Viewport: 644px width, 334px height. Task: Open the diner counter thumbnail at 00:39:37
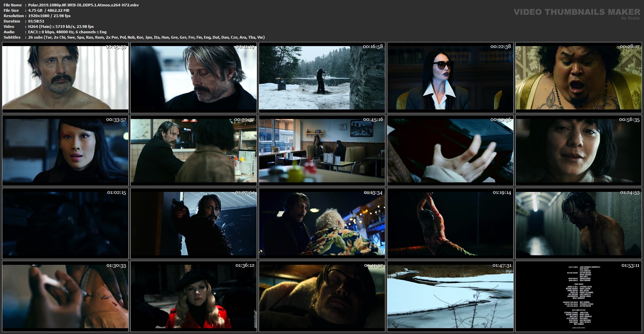click(194, 151)
